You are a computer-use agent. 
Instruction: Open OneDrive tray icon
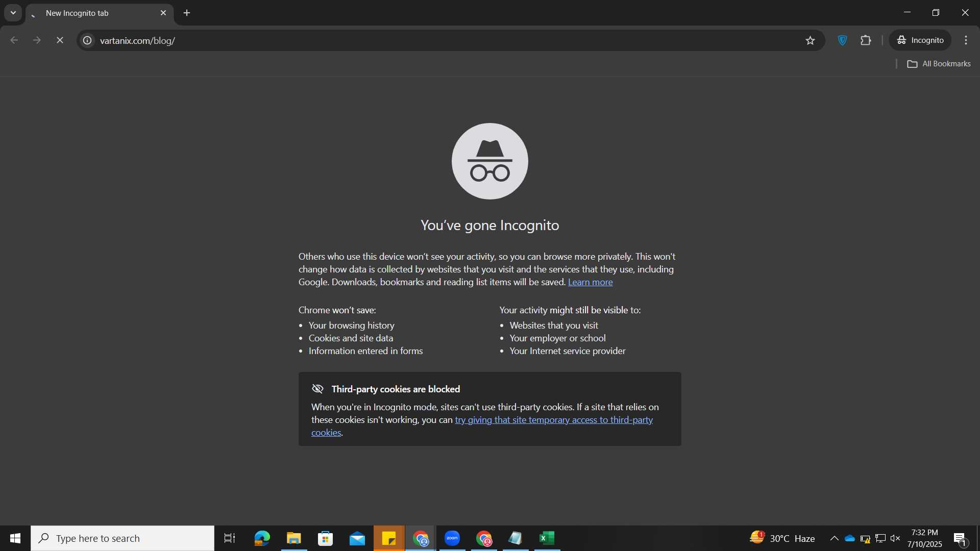(850, 538)
